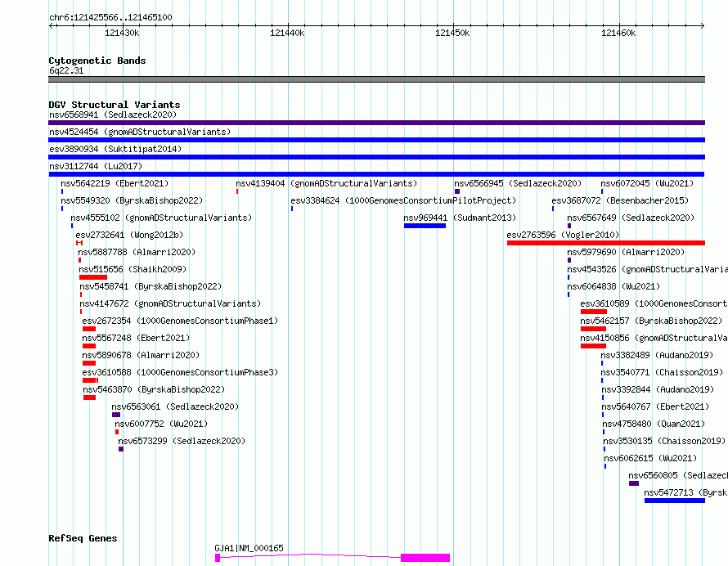Image resolution: width=728 pixels, height=566 pixels.
Task: Click the DGV Structural Variants track title
Action: pos(115,105)
